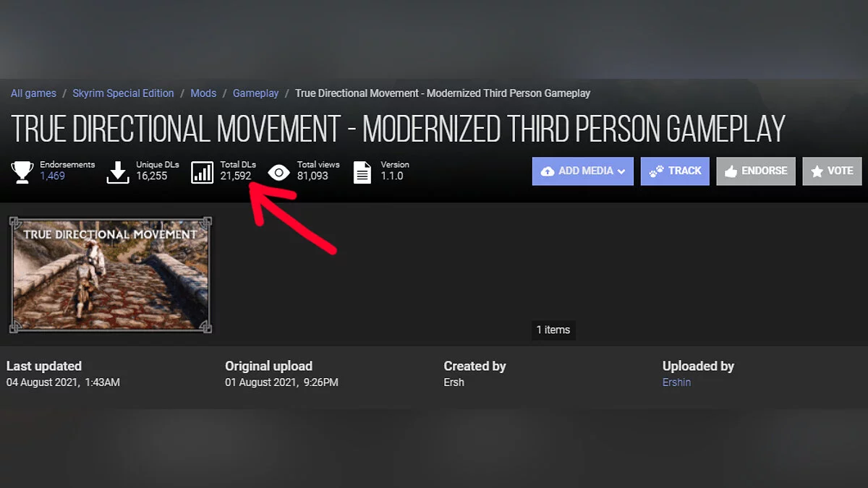868x488 pixels.
Task: Open Skyrim Special Edition breadcrumb link
Action: 123,93
